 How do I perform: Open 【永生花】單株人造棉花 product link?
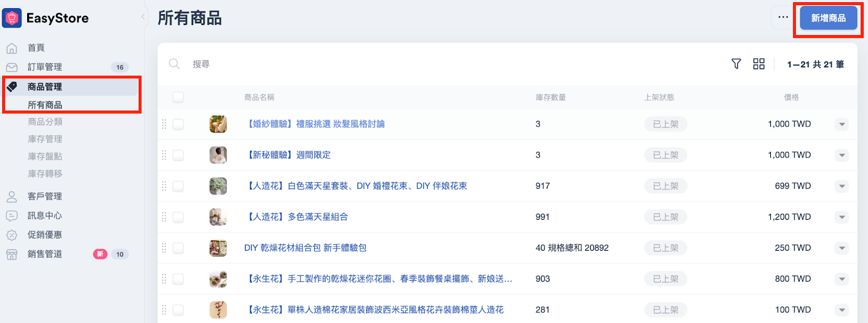pyautogui.click(x=374, y=309)
